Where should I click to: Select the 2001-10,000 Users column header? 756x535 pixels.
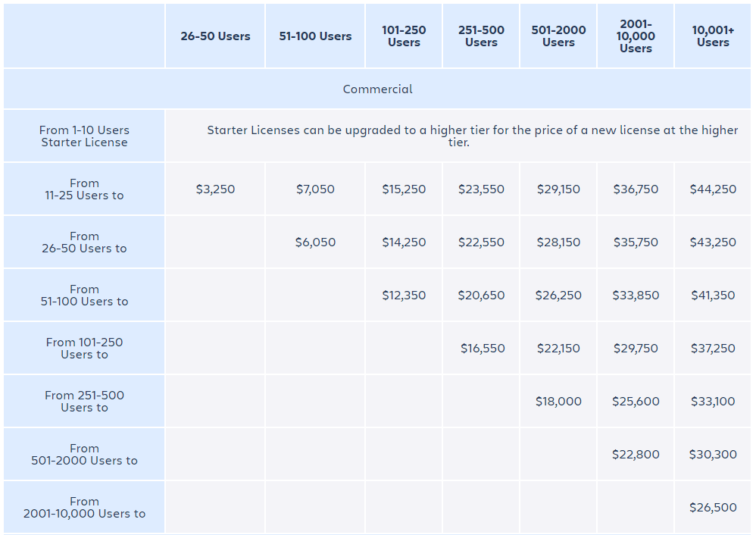coord(636,36)
